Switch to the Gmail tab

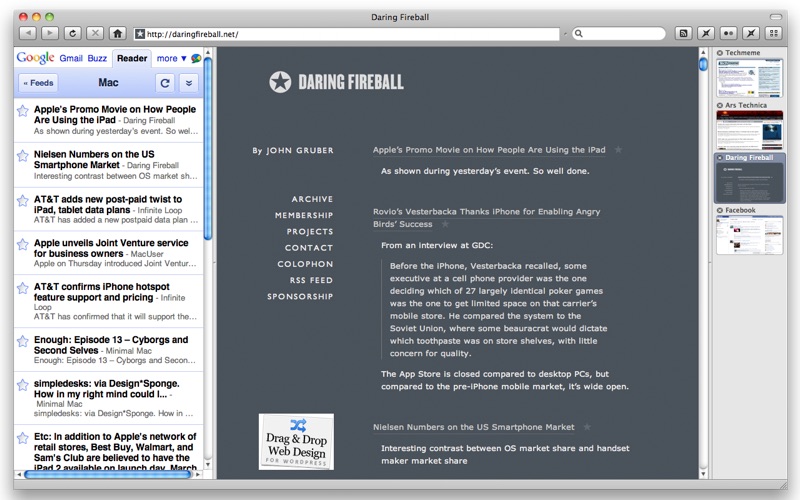71,58
